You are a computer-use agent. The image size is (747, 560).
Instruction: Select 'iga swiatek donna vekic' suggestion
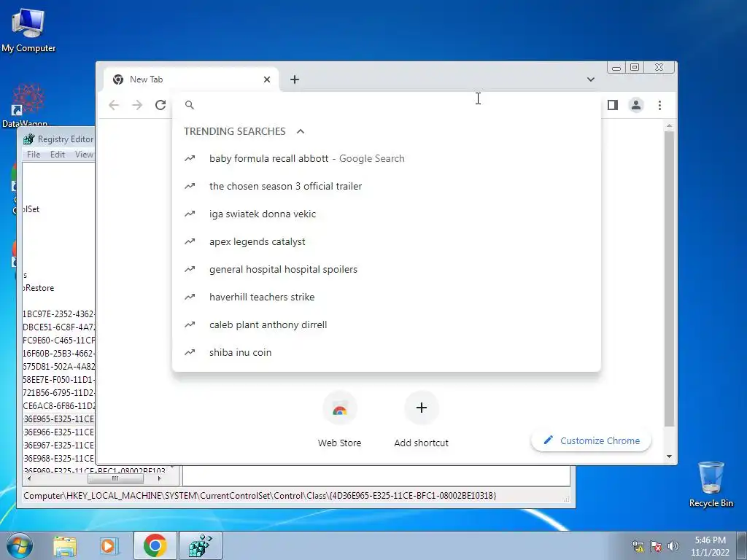coord(387,214)
